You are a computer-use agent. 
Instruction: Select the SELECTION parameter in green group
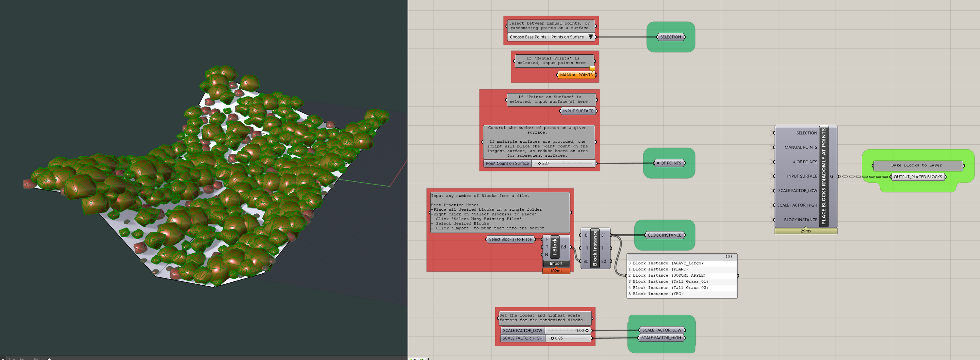pos(670,37)
